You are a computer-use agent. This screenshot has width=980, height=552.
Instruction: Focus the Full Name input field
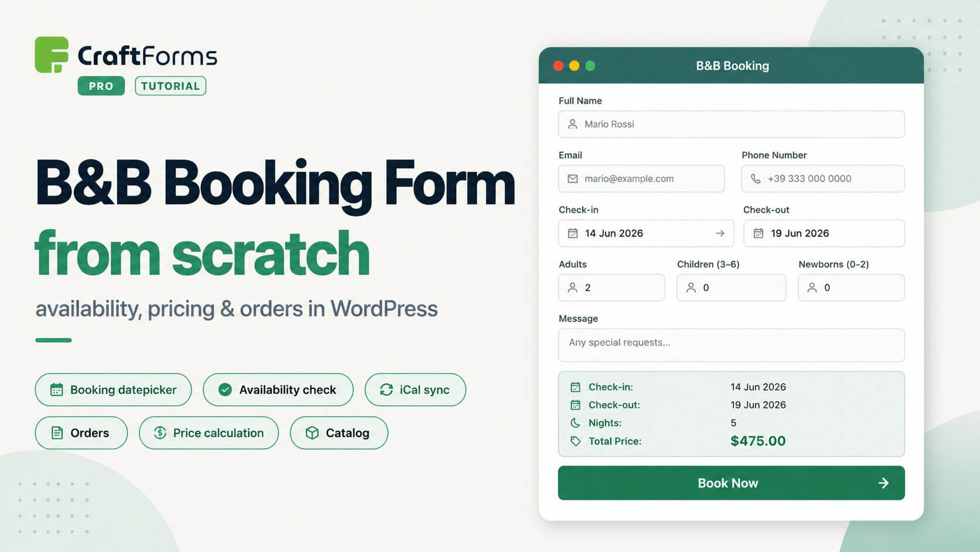(731, 124)
